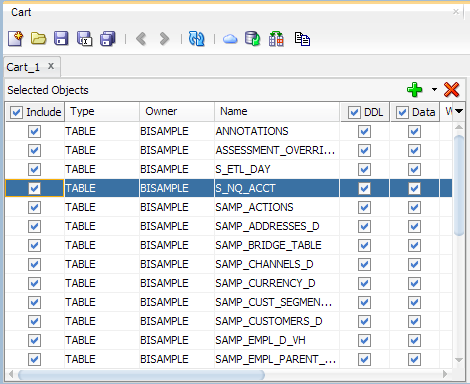Click the horizontal scrollbar thumb
470x384 pixels.
tap(141, 375)
